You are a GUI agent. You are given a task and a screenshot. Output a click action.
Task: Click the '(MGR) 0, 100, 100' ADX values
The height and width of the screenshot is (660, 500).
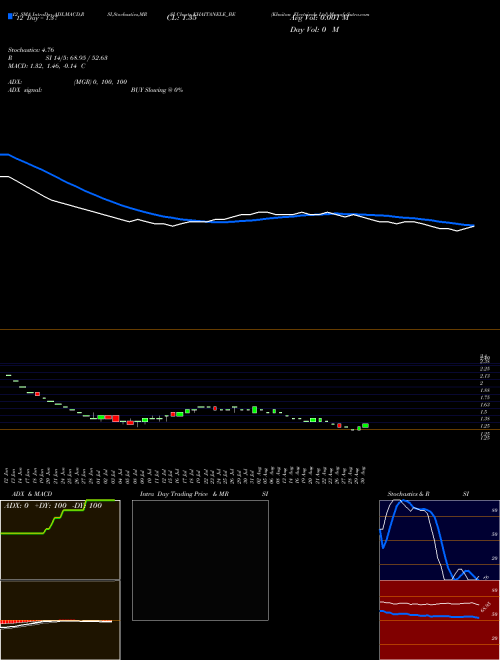tap(100, 82)
